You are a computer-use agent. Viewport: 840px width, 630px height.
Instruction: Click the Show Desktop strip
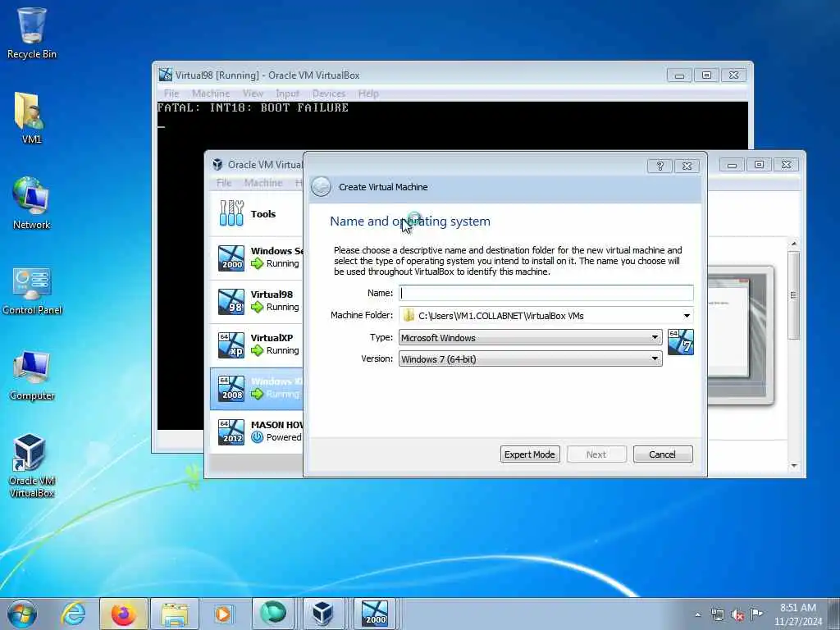click(x=835, y=614)
